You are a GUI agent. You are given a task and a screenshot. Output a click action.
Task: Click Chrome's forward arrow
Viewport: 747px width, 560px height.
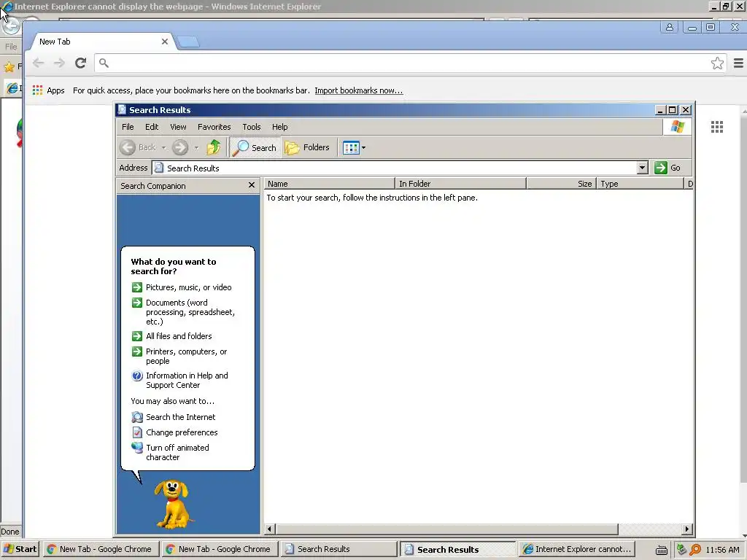point(59,63)
